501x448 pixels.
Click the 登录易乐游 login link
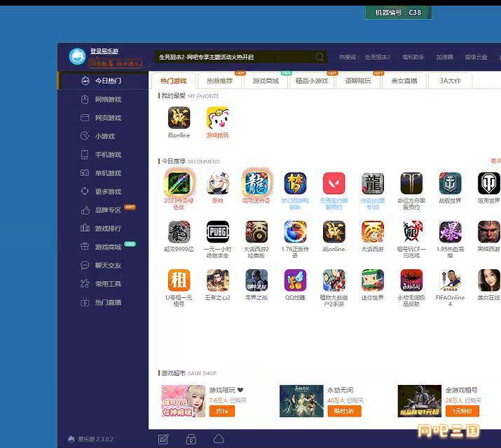click(x=104, y=51)
